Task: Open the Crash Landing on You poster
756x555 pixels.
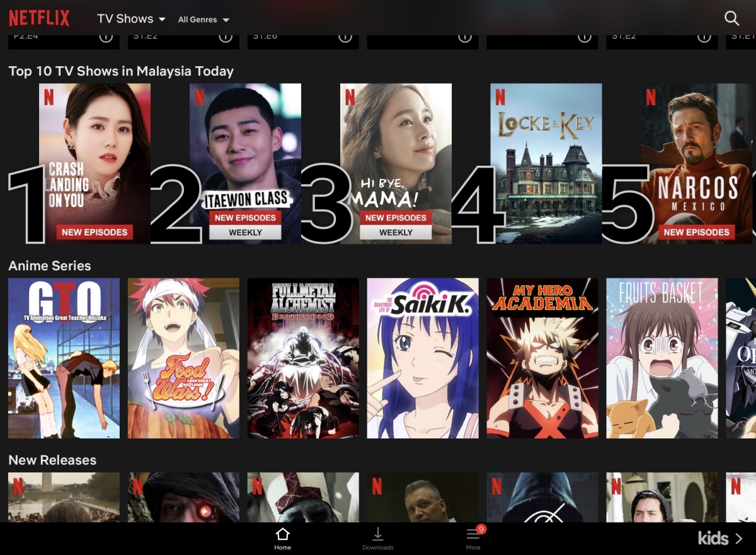Action: coord(94,164)
